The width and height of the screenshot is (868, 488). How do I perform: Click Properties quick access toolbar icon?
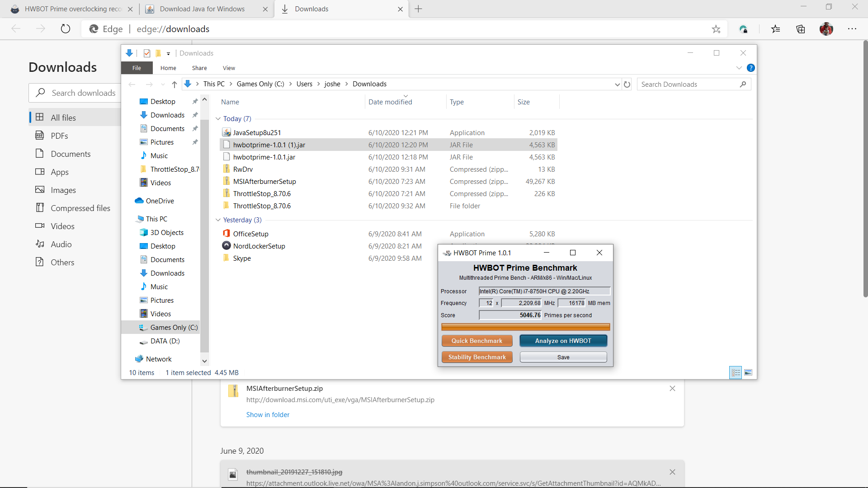(147, 53)
